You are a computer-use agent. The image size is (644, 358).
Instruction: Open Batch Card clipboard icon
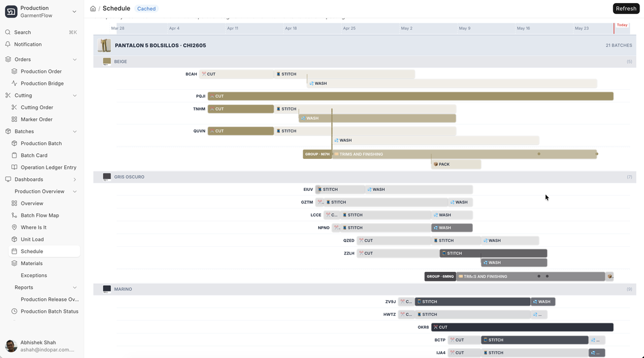pyautogui.click(x=14, y=155)
